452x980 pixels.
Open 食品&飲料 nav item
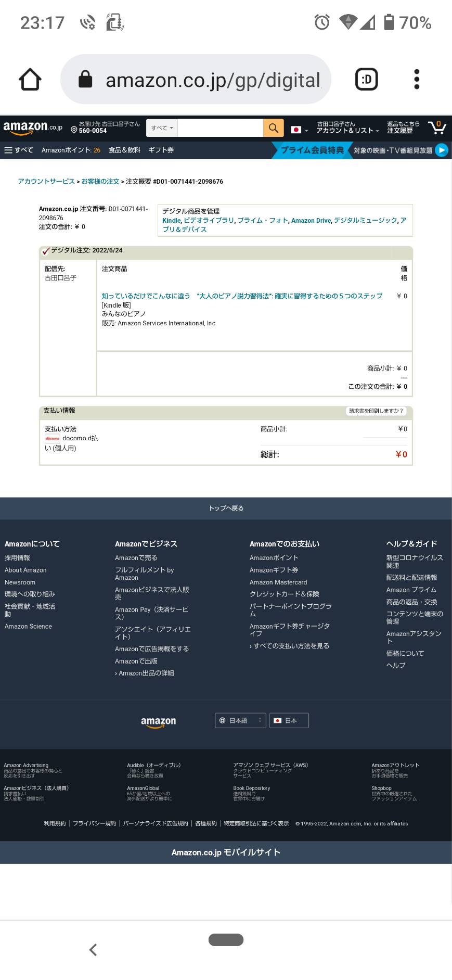click(124, 150)
